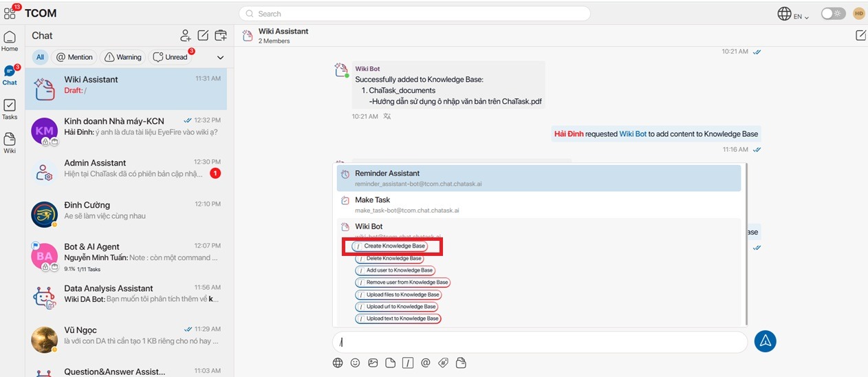Click the slash command icon
868x377 pixels.
click(x=409, y=363)
